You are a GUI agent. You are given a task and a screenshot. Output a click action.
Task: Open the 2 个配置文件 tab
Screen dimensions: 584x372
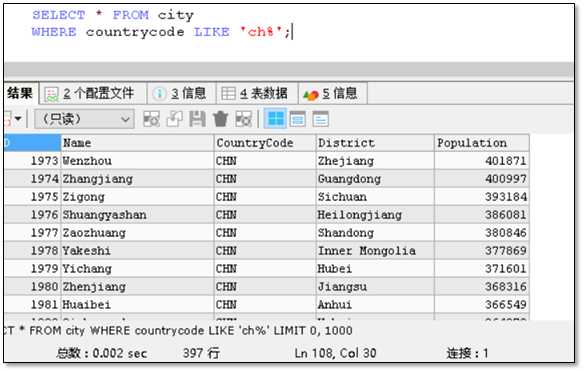point(92,93)
